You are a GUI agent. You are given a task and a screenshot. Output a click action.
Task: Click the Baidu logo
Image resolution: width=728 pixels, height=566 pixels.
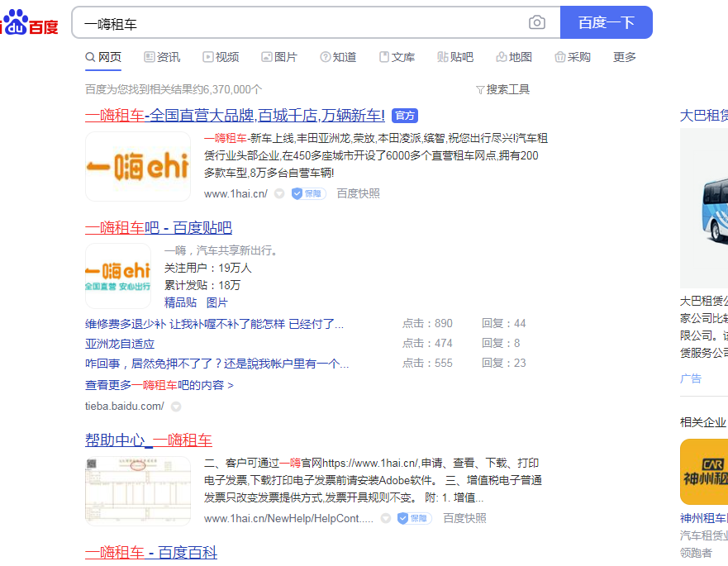coord(30,22)
